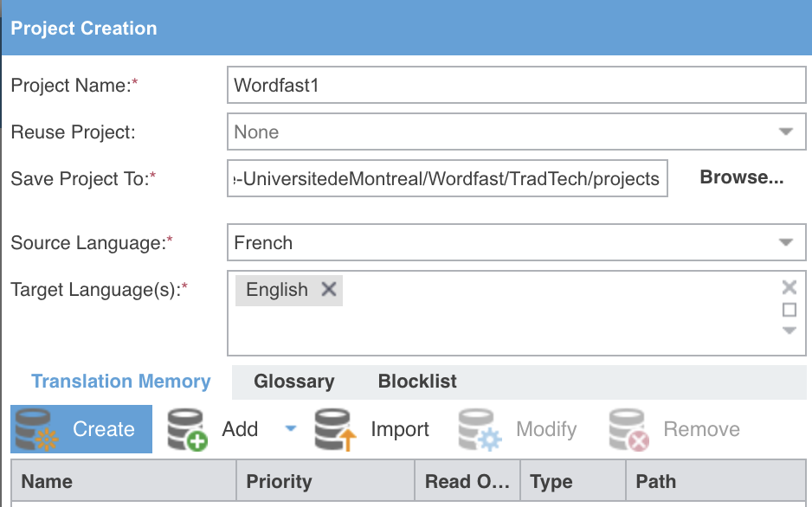Image resolution: width=812 pixels, height=507 pixels.
Task: Clear all target languages with the X icon
Action: pos(789,287)
